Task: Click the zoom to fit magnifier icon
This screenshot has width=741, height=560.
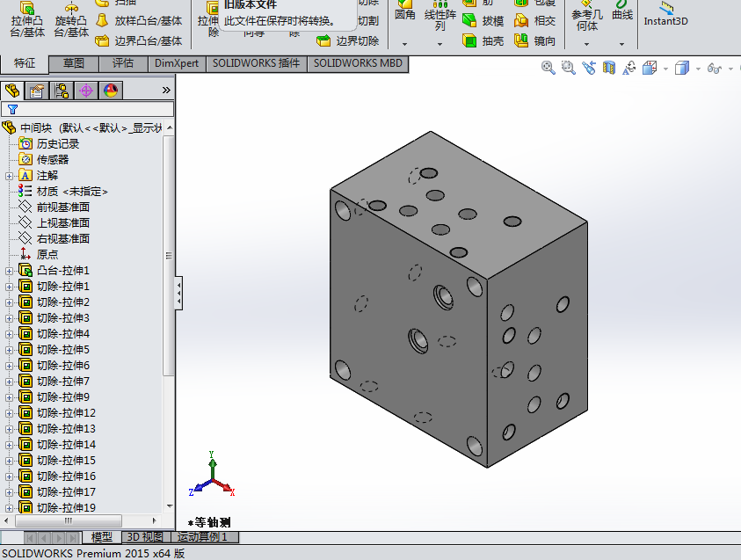Action: point(548,68)
